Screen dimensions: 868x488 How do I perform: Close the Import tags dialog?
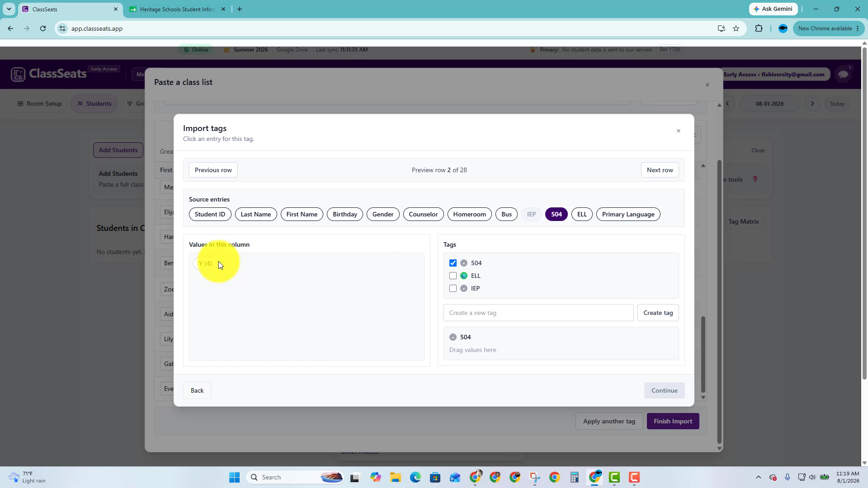pyautogui.click(x=678, y=131)
